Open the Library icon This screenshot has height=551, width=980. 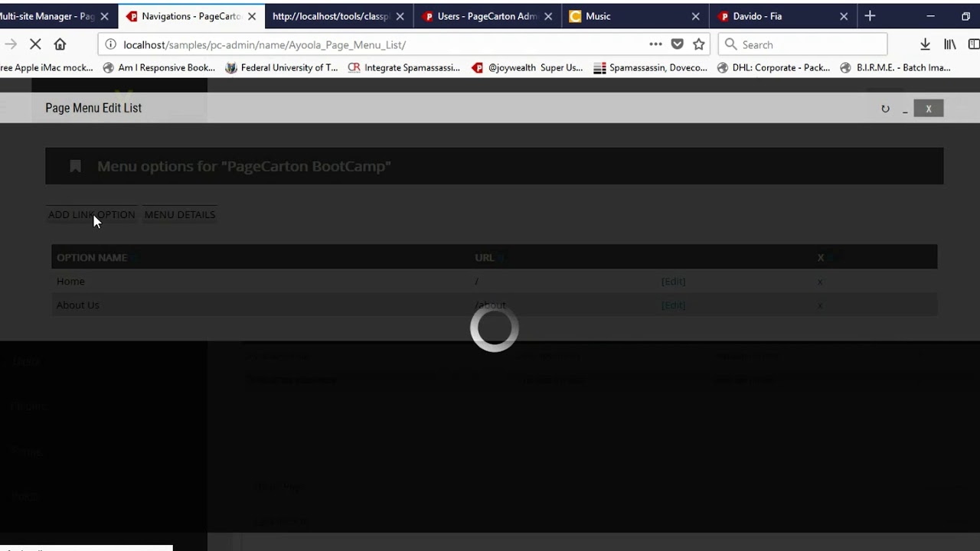pyautogui.click(x=949, y=44)
